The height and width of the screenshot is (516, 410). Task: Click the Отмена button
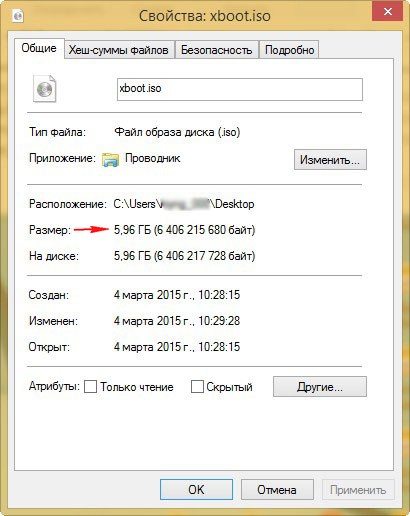click(277, 489)
